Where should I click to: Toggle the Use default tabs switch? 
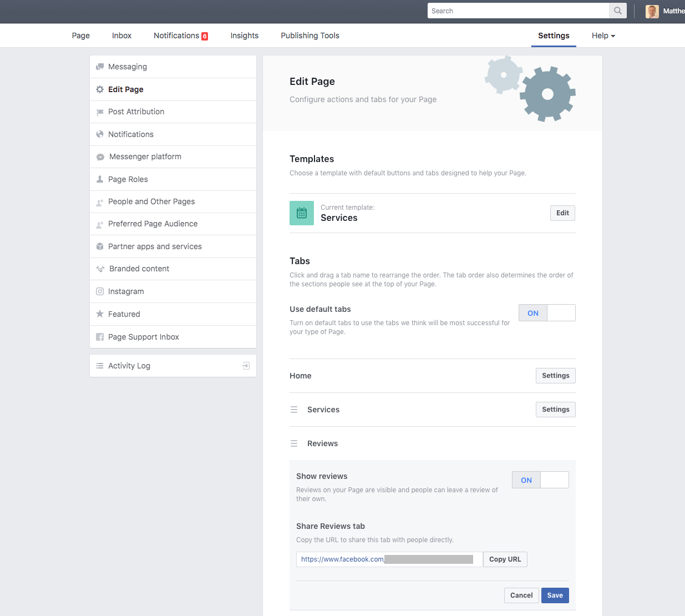click(547, 313)
